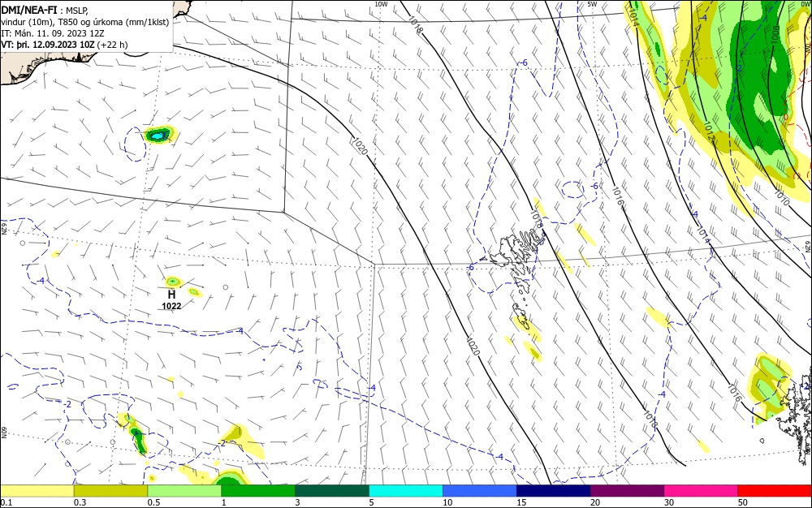Select the 1008 isobar label
812x508 pixels.
775,34
